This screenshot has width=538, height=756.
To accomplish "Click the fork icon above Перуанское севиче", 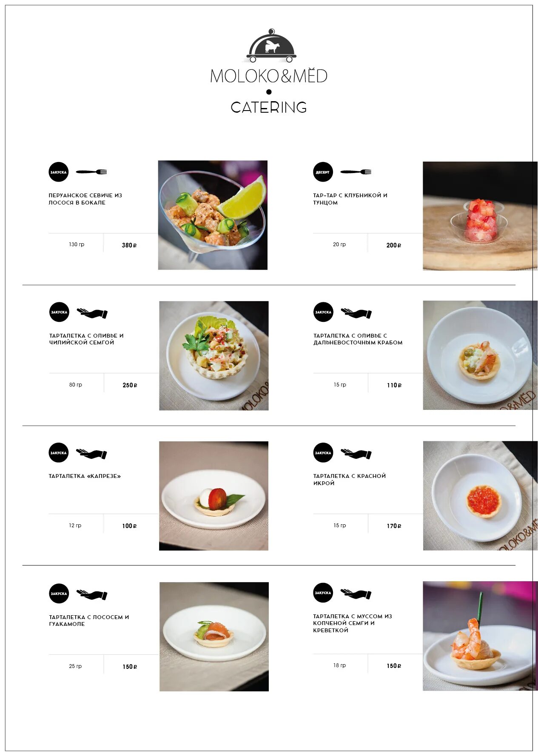I will pos(91,172).
